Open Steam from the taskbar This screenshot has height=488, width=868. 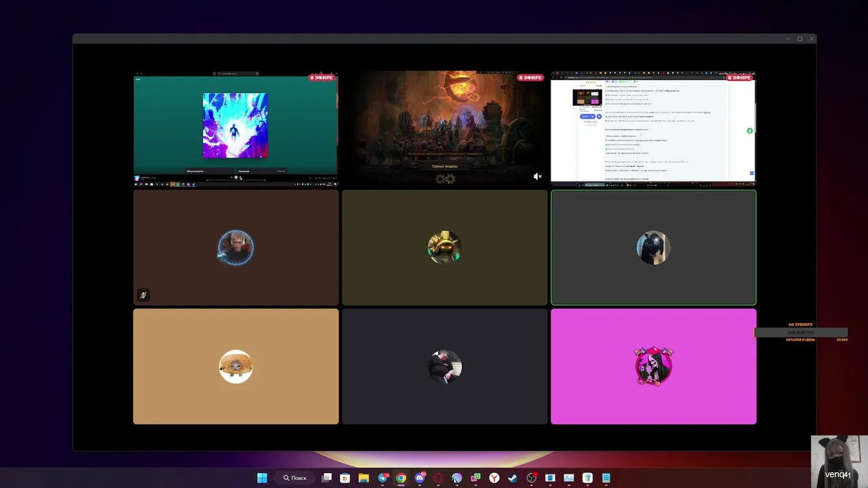(x=513, y=478)
